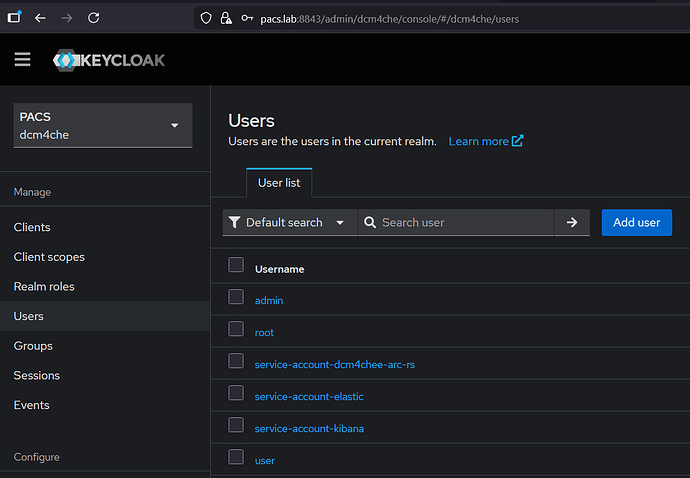The image size is (690, 478).
Task: Toggle the hamburger navigation menu
Action: tap(22, 60)
